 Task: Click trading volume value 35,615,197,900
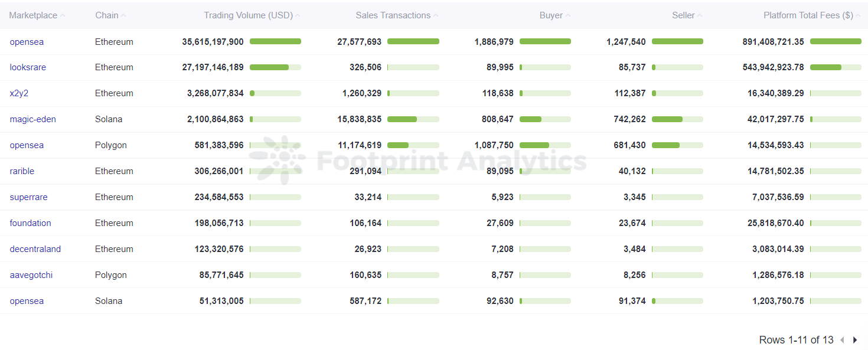213,42
